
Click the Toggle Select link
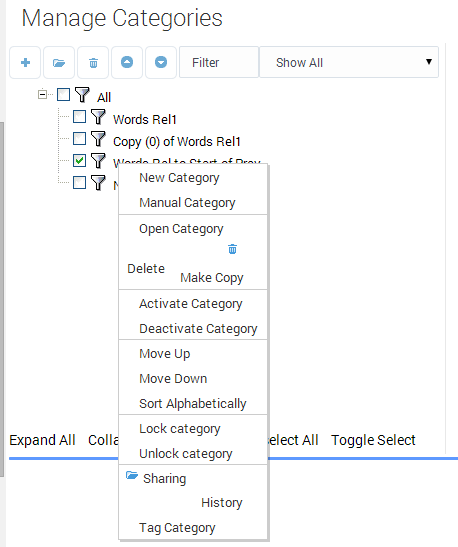click(373, 440)
